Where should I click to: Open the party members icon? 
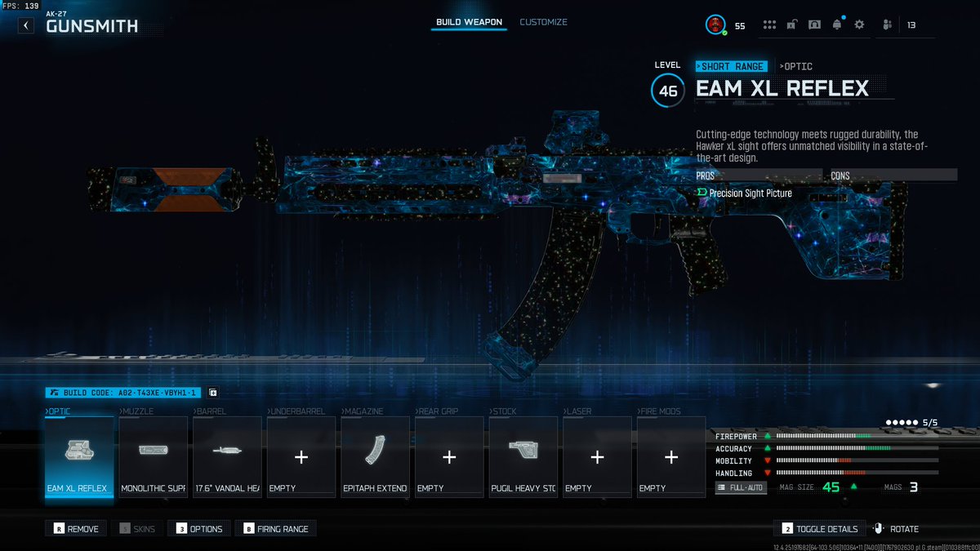pyautogui.click(x=888, y=25)
